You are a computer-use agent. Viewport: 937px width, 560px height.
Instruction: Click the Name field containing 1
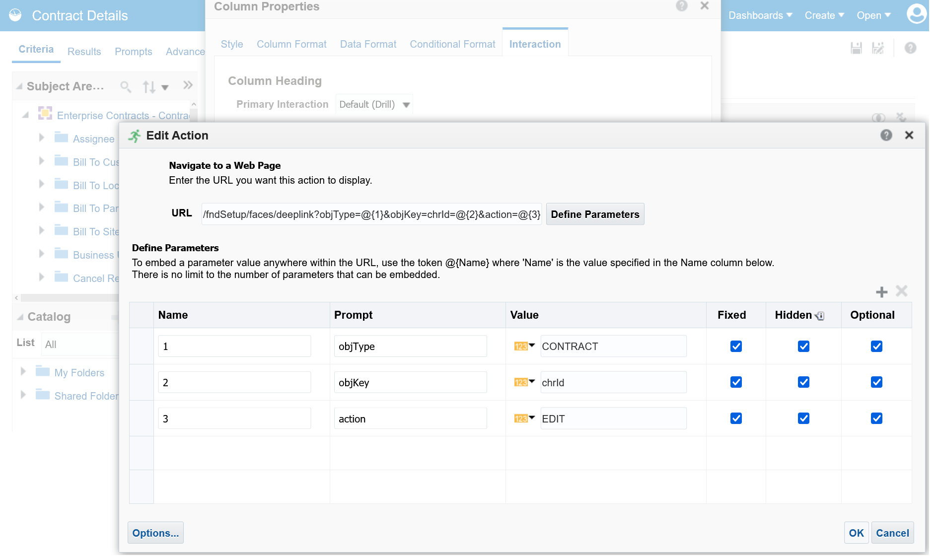(234, 346)
